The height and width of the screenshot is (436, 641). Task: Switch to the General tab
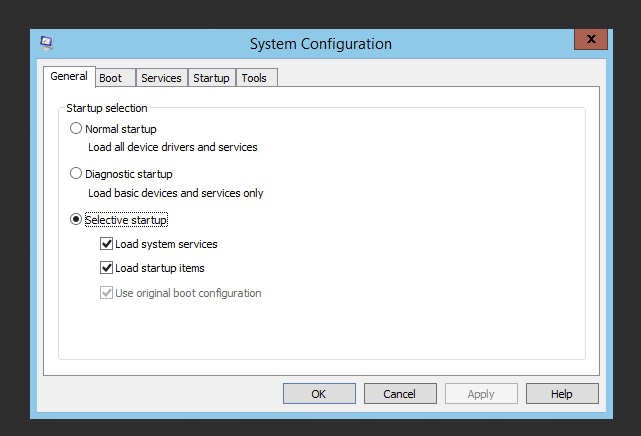[x=69, y=77]
